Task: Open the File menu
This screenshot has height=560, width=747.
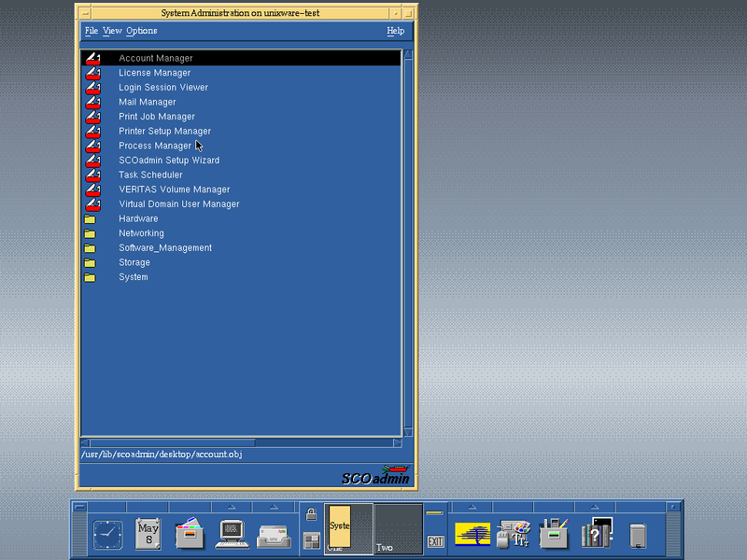Action: [x=91, y=31]
